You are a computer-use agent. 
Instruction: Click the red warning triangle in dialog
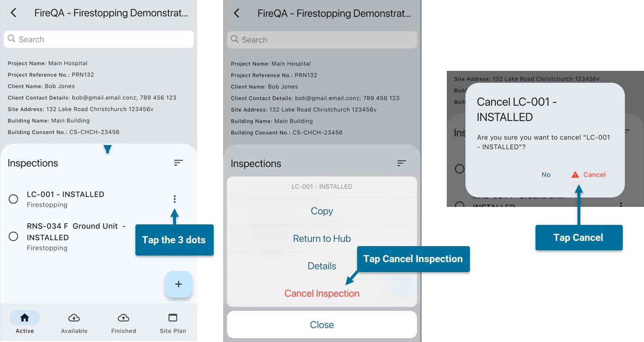point(575,175)
